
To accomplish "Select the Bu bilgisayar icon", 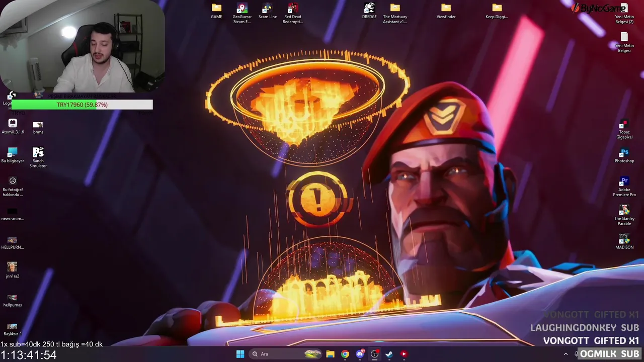I will coord(13,155).
